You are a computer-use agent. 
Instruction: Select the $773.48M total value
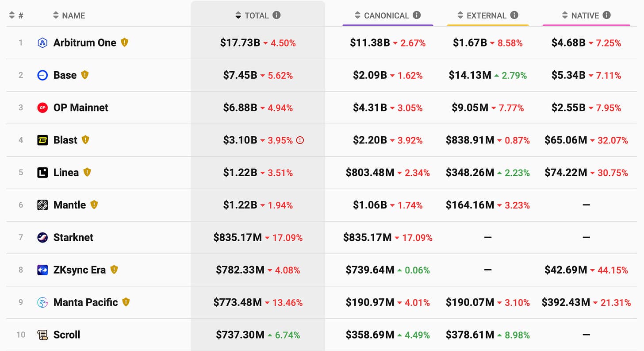coord(238,302)
